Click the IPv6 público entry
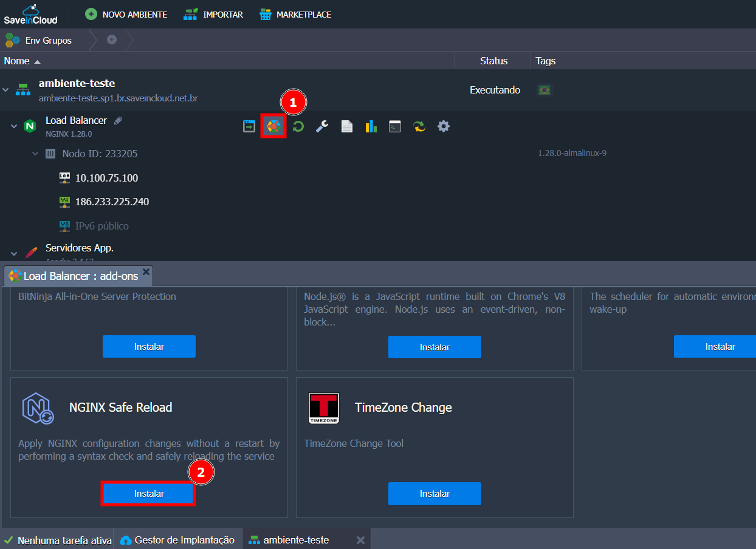Screen dimensions: 756x549 (101, 226)
